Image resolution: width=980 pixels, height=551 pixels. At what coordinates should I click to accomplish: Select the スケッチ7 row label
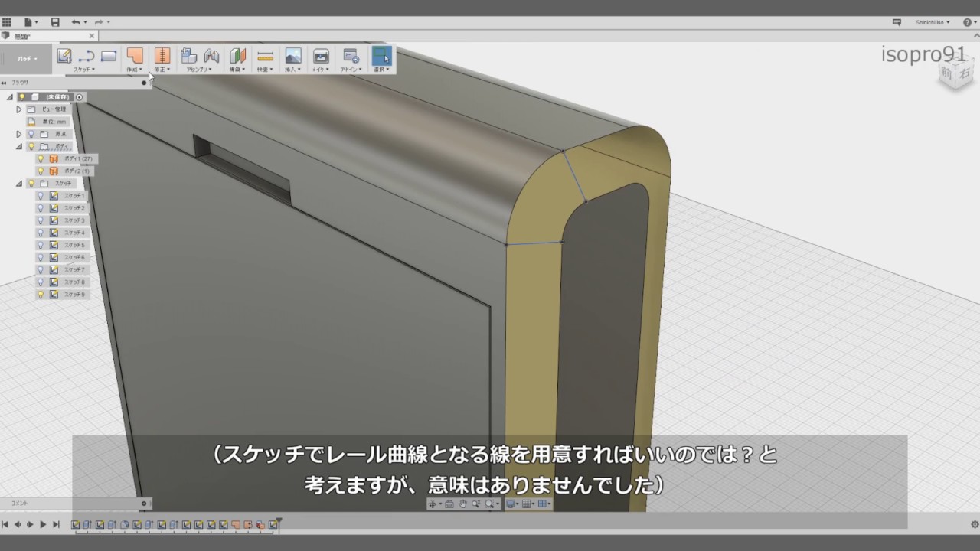74,269
